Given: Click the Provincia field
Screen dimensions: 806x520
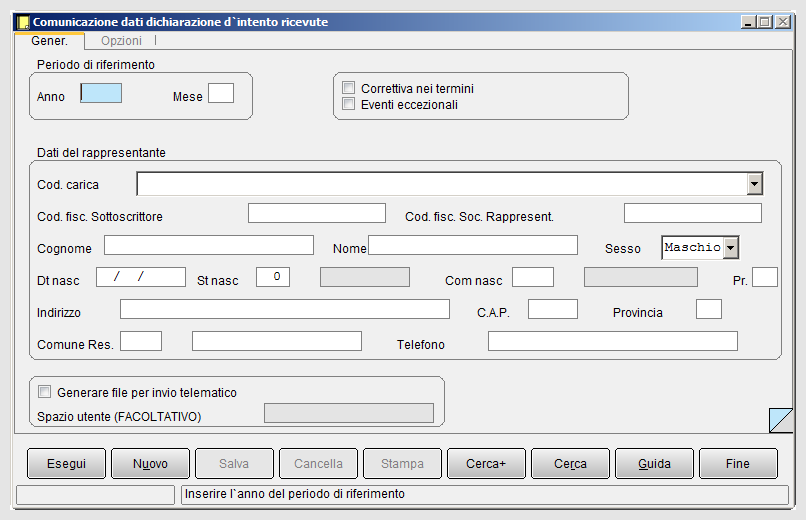Looking at the screenshot, I should [709, 309].
